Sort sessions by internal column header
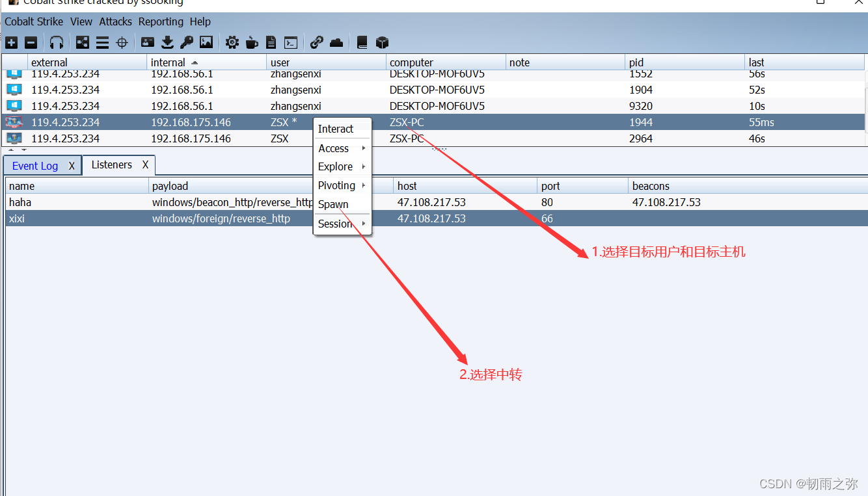868x496 pixels. point(207,62)
